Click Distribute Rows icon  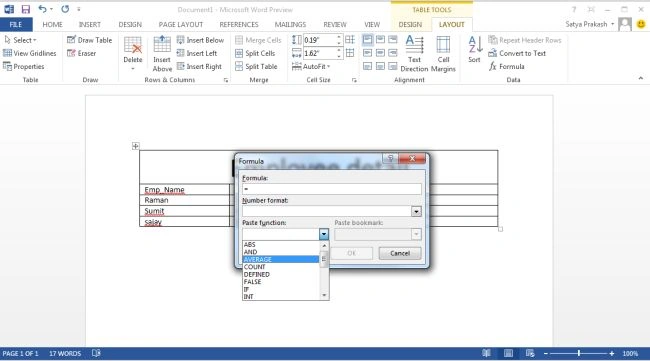point(350,40)
